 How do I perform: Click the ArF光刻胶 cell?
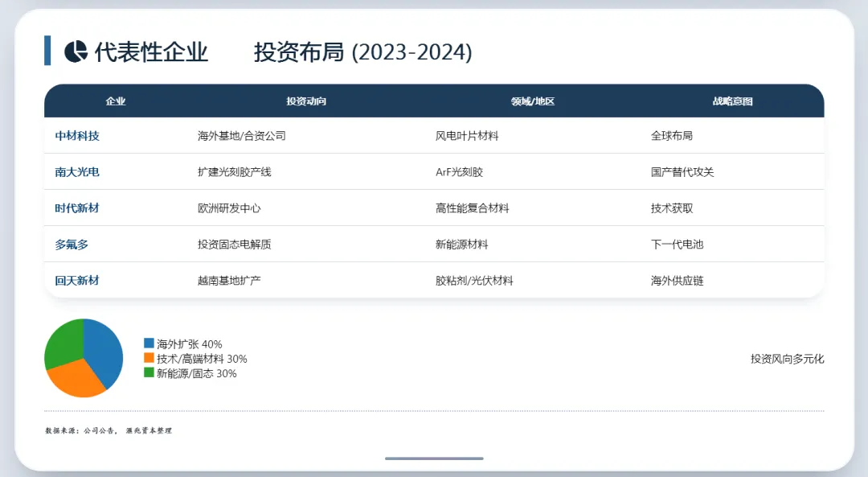460,172
